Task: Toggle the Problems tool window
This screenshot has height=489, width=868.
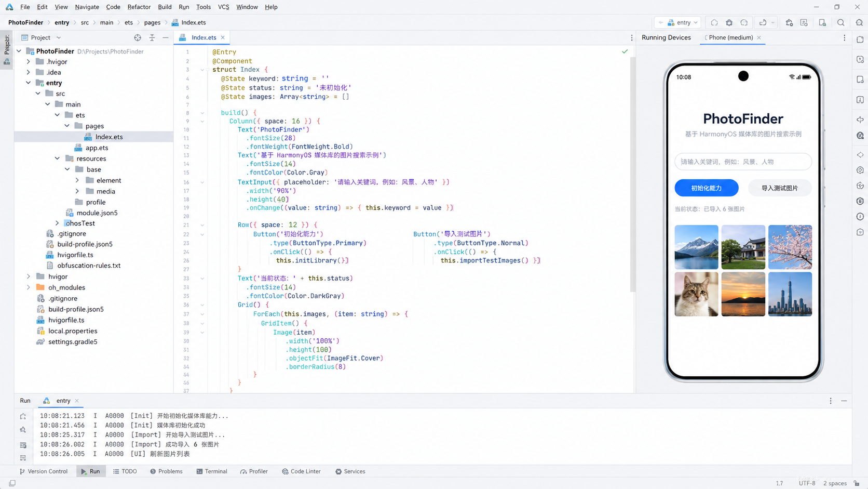Action: [166, 471]
